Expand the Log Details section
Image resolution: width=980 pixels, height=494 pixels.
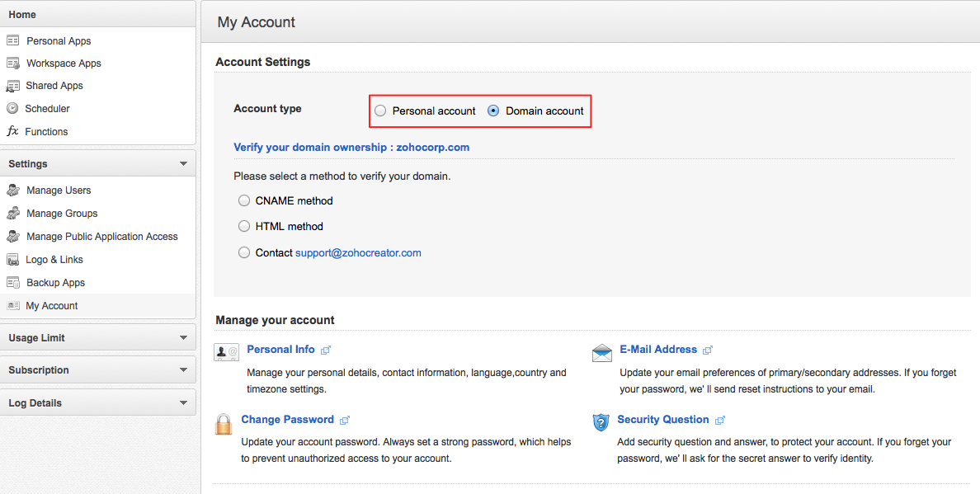pyautogui.click(x=183, y=402)
